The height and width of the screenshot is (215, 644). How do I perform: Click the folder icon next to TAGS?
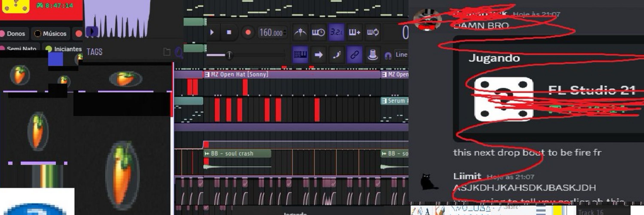pos(167,52)
